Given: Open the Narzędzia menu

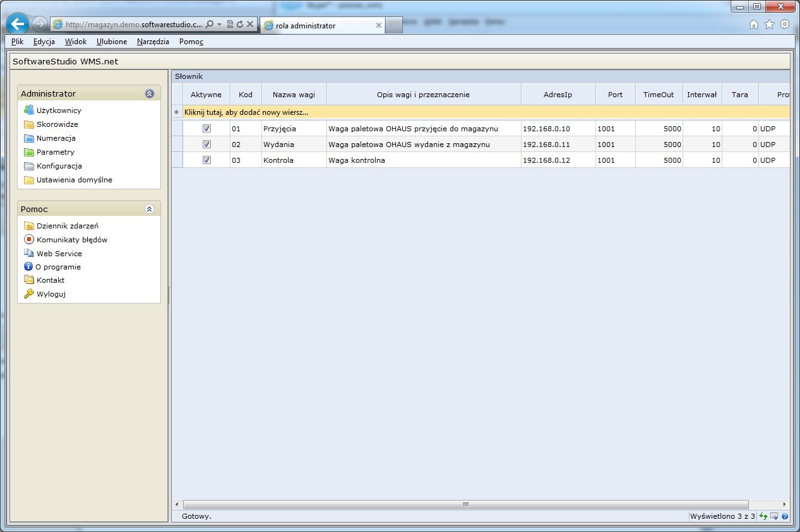Looking at the screenshot, I should [153, 42].
